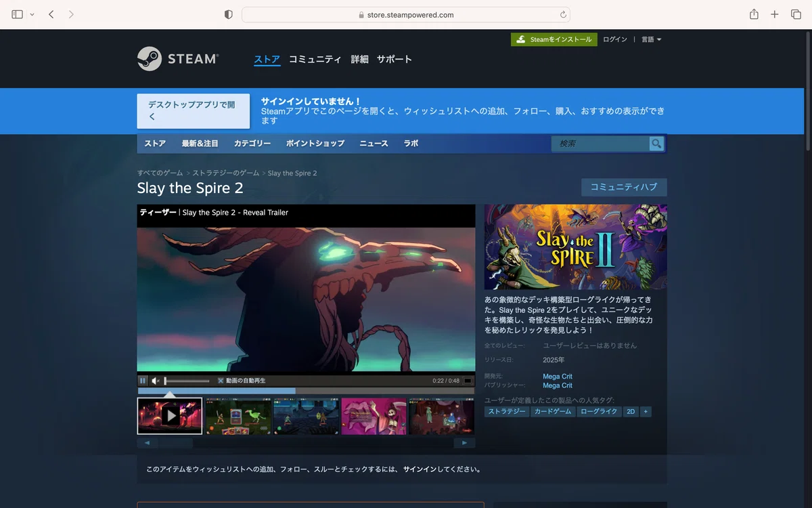Open a new Safari tab
The height and width of the screenshot is (508, 812).
[x=775, y=14]
